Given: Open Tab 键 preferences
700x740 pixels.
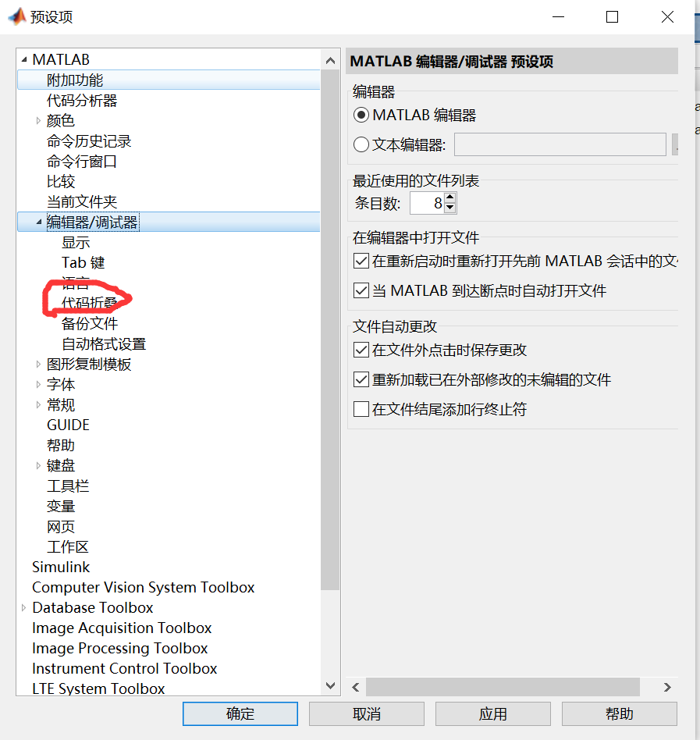Looking at the screenshot, I should (x=83, y=262).
